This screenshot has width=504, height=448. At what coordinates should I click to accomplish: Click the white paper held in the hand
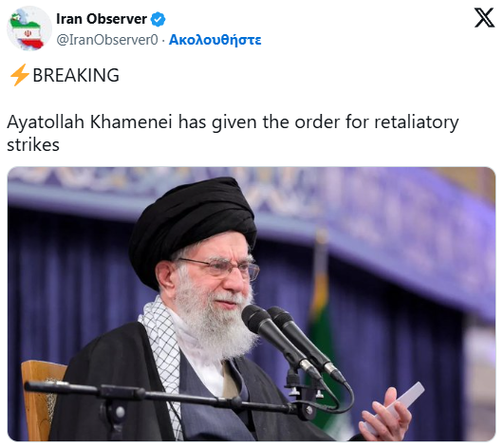tap(397, 407)
